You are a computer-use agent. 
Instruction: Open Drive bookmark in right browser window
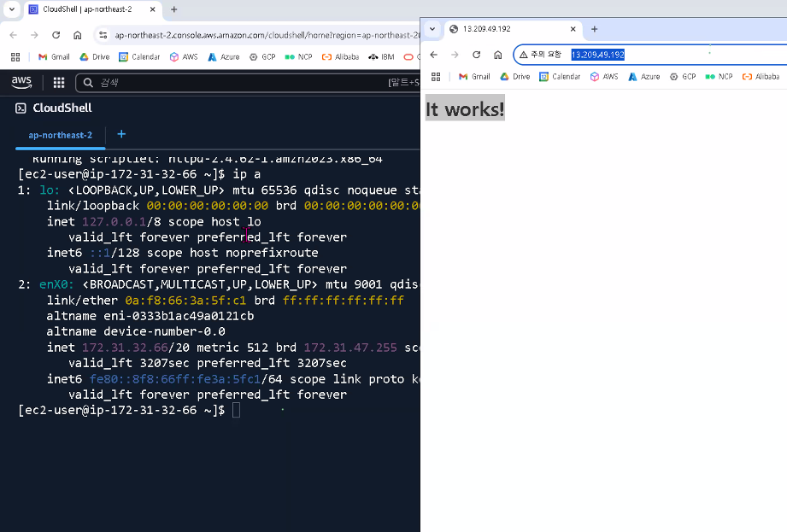pyautogui.click(x=515, y=77)
